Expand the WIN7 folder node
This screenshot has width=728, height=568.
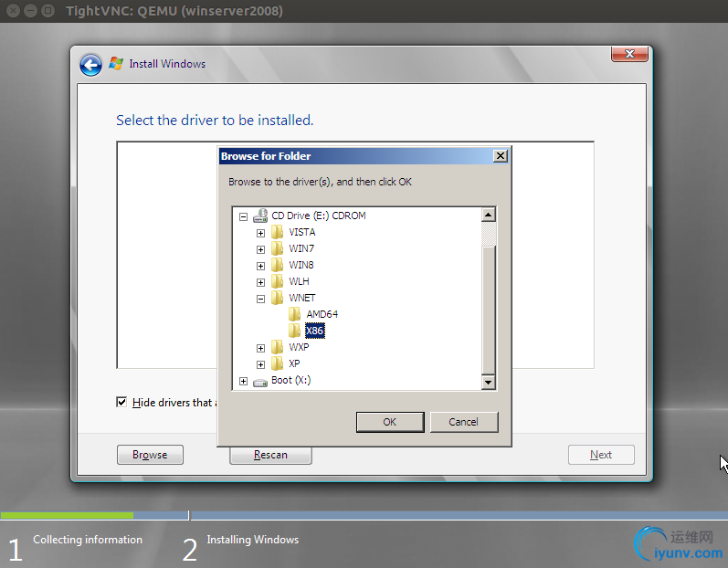click(x=260, y=249)
